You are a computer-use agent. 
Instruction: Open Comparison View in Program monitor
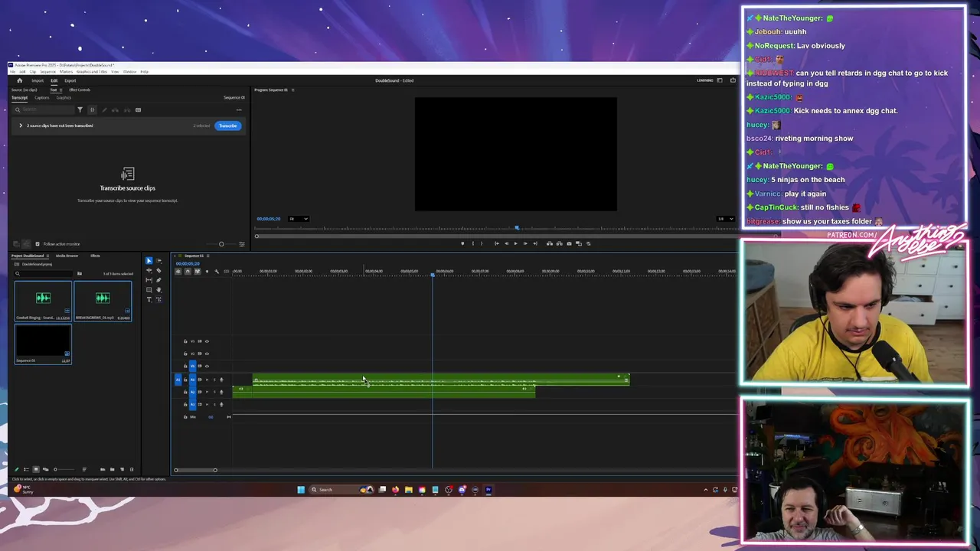[579, 243]
